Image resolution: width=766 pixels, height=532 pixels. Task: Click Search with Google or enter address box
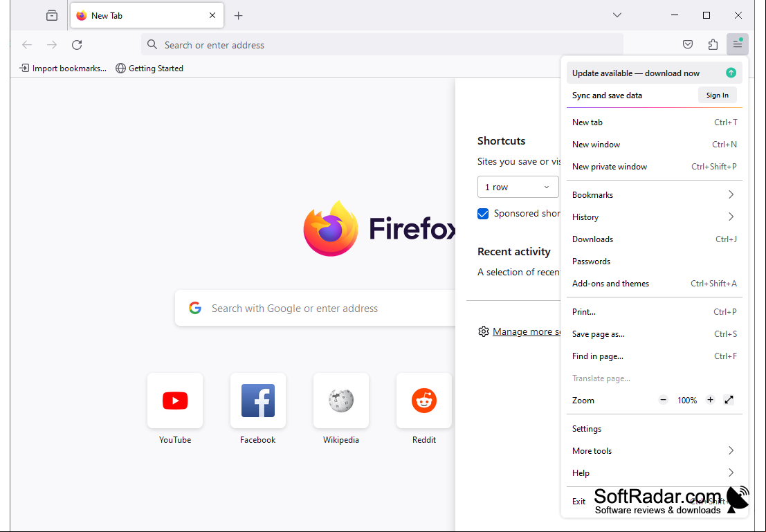click(315, 309)
